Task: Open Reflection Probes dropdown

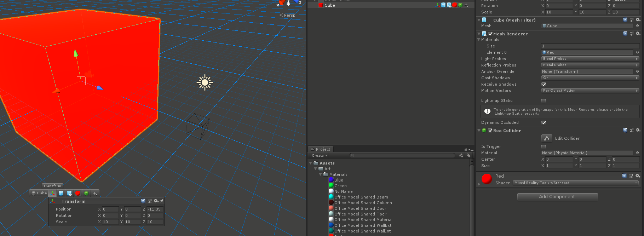Action: click(590, 65)
